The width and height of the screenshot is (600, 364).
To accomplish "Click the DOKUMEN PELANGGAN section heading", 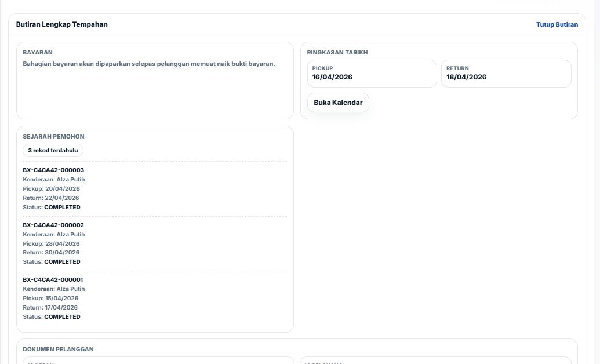I will [58, 350].
